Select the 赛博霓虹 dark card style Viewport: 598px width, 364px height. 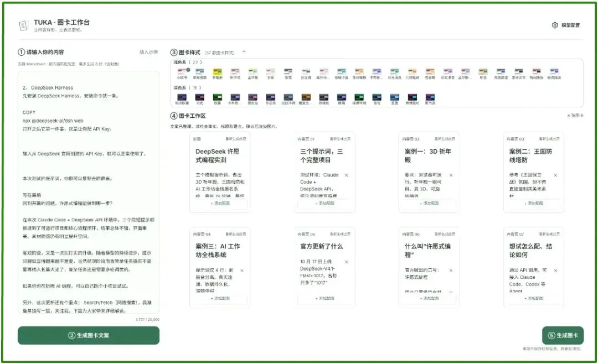[412, 99]
